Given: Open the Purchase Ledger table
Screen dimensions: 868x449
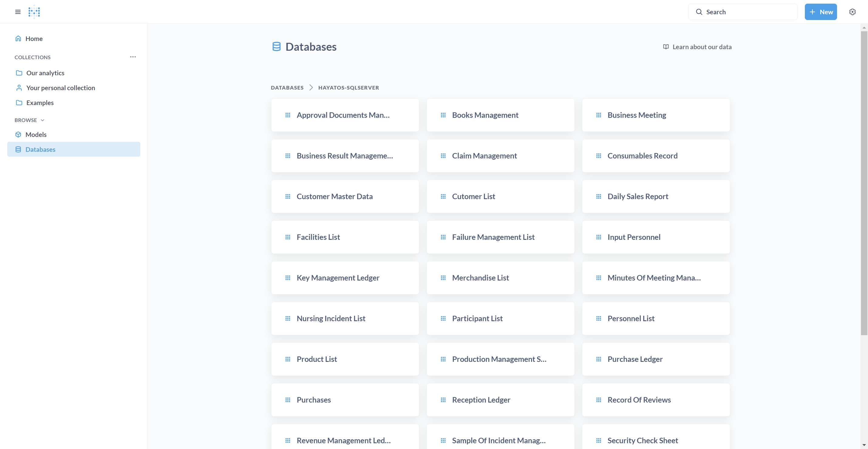Looking at the screenshot, I should (656, 359).
